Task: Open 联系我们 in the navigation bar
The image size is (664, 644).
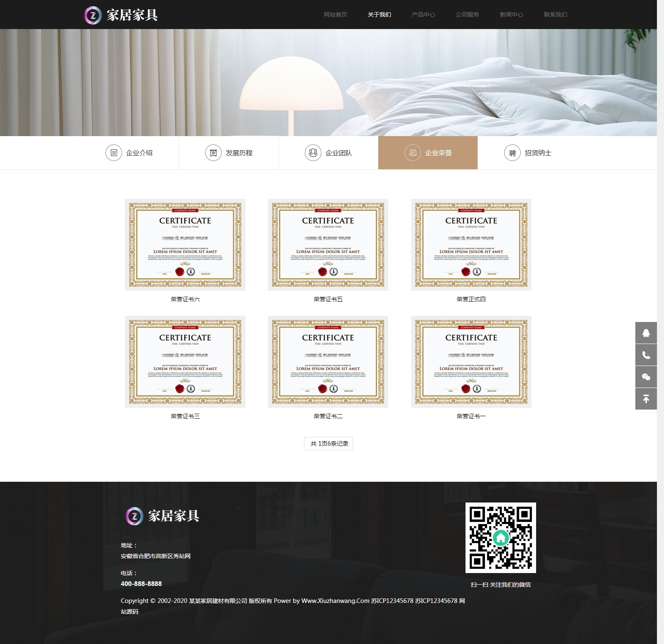Action: point(555,15)
